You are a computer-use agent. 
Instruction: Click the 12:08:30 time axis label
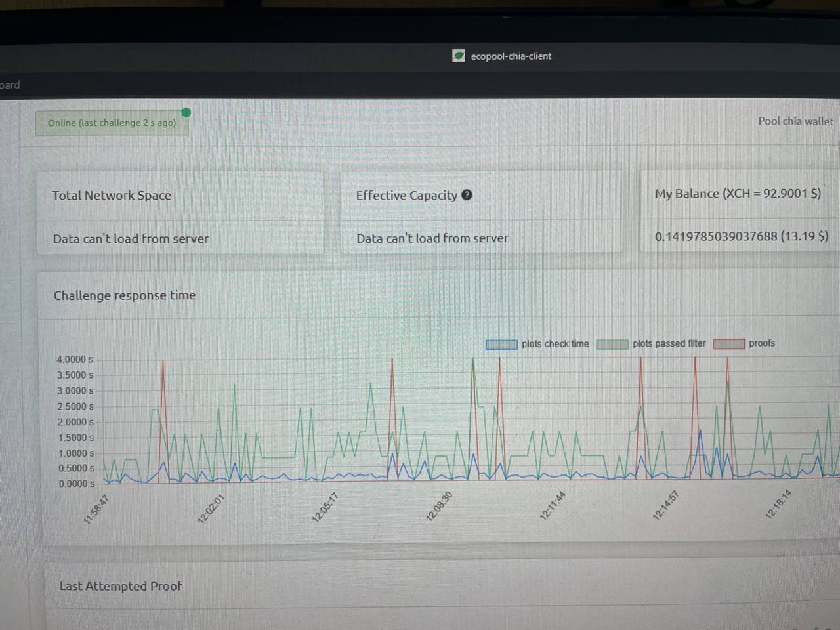(x=439, y=507)
